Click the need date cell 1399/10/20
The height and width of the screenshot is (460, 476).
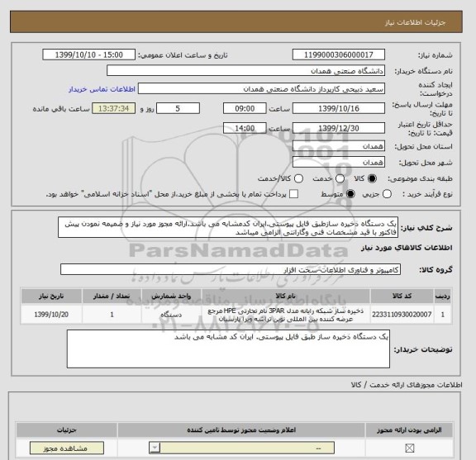pyautogui.click(x=51, y=315)
